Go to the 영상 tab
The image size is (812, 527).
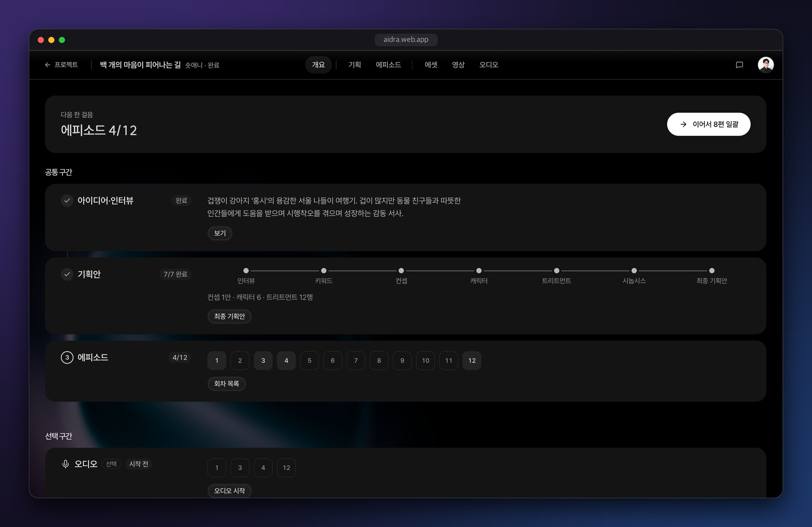pos(458,65)
